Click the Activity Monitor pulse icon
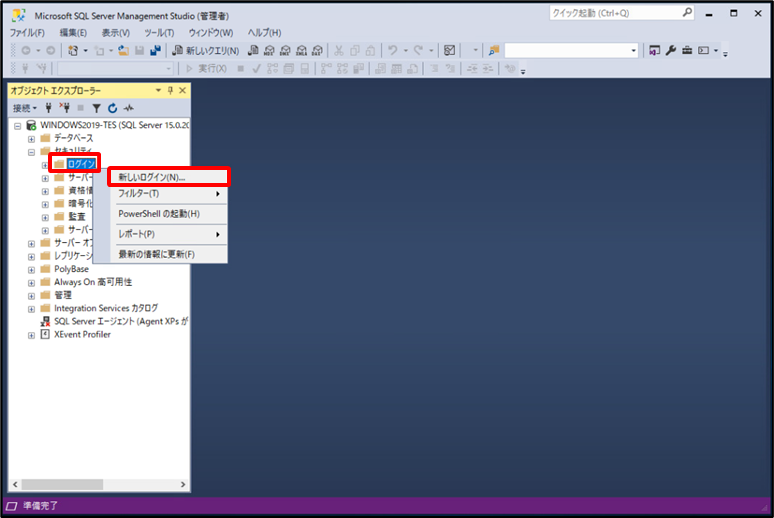 click(129, 108)
